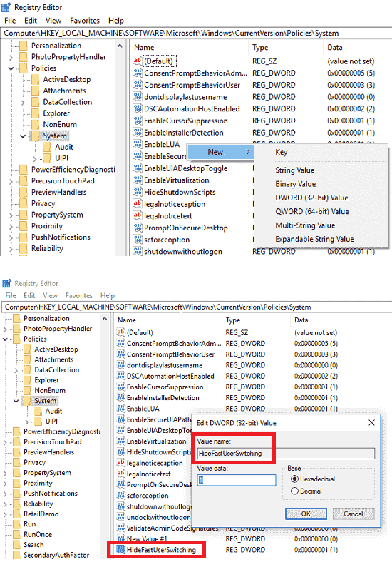Collapse System key in upper tree
The image size is (392, 562).
point(23,136)
